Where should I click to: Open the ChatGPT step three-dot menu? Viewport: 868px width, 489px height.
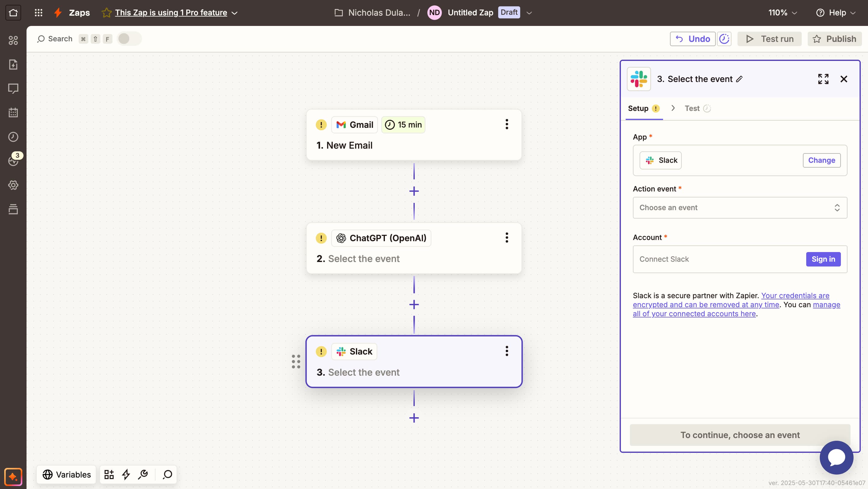click(506, 238)
